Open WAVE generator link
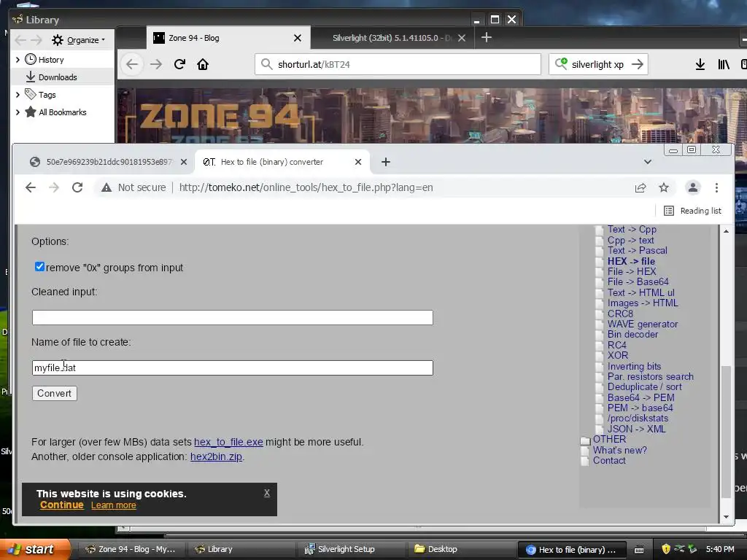Screen dimensions: 747x560 point(642,324)
